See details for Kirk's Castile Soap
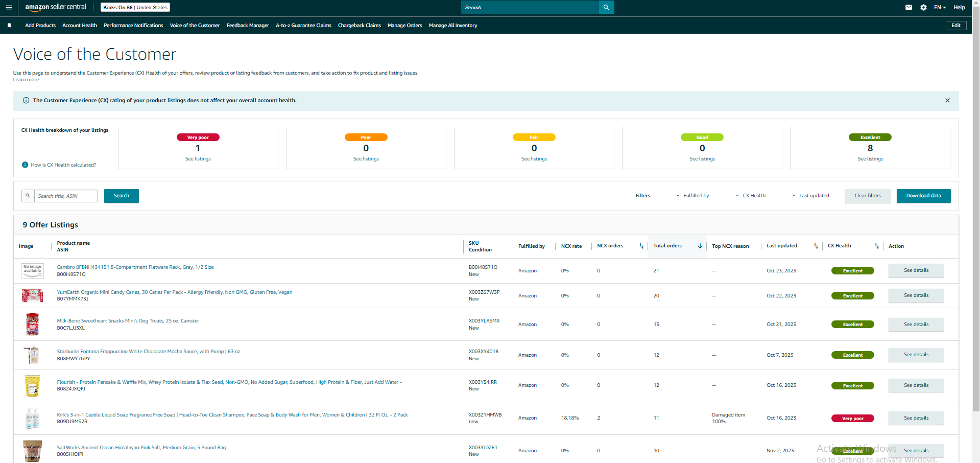 916,418
